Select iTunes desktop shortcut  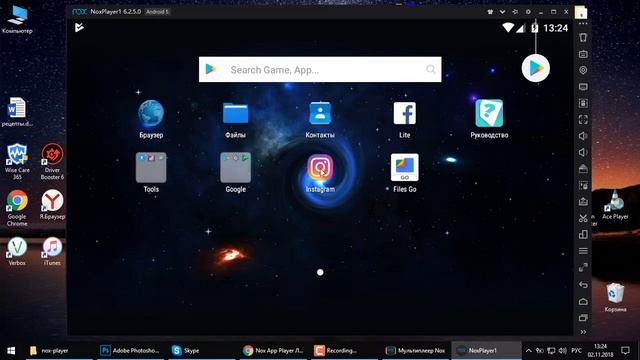(52, 251)
